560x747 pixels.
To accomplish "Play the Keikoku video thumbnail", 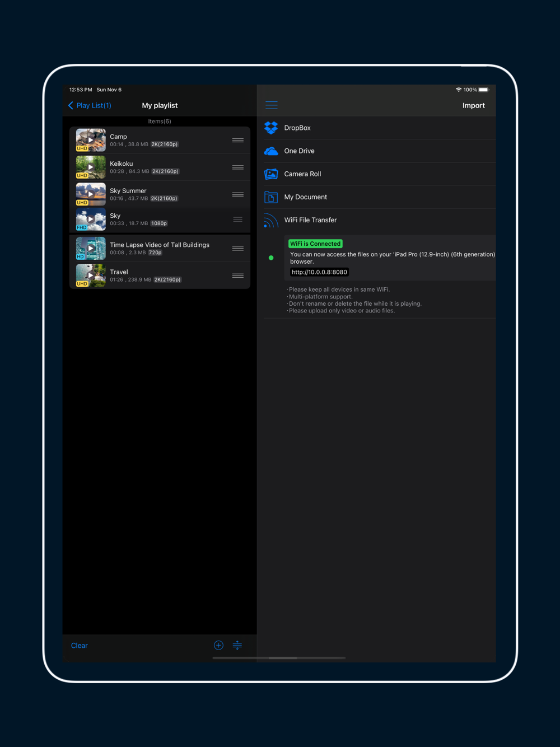I will click(x=91, y=167).
